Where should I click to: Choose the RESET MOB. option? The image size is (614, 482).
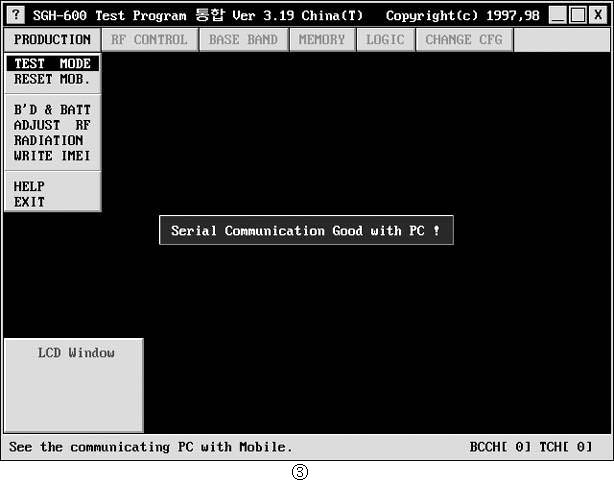(52, 79)
